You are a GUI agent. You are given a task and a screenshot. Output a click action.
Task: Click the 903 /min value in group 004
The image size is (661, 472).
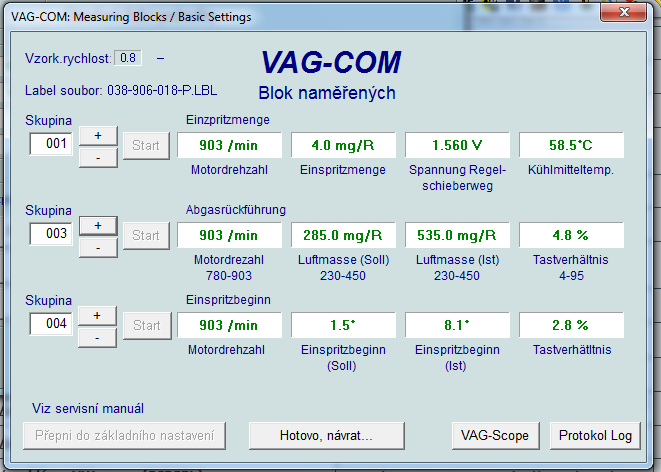(229, 325)
